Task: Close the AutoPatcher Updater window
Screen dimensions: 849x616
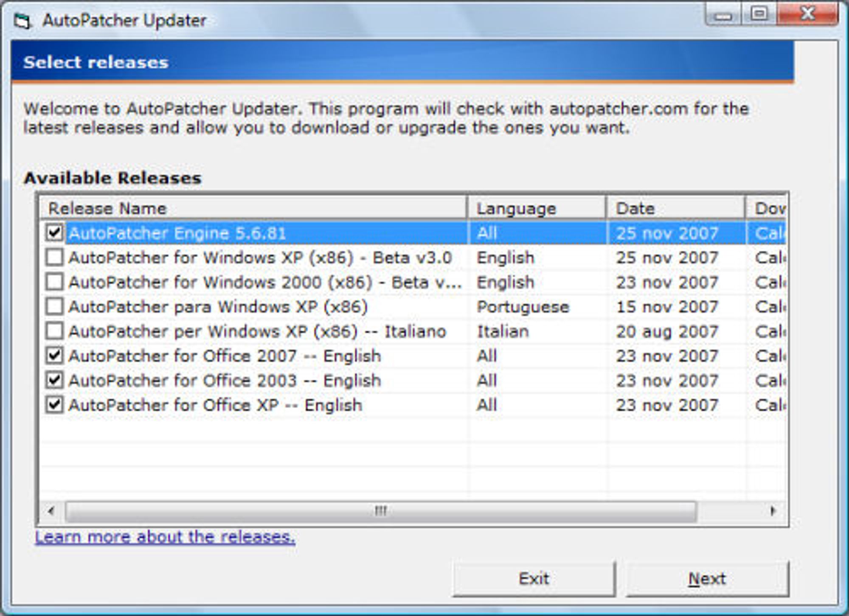Action: [x=807, y=15]
